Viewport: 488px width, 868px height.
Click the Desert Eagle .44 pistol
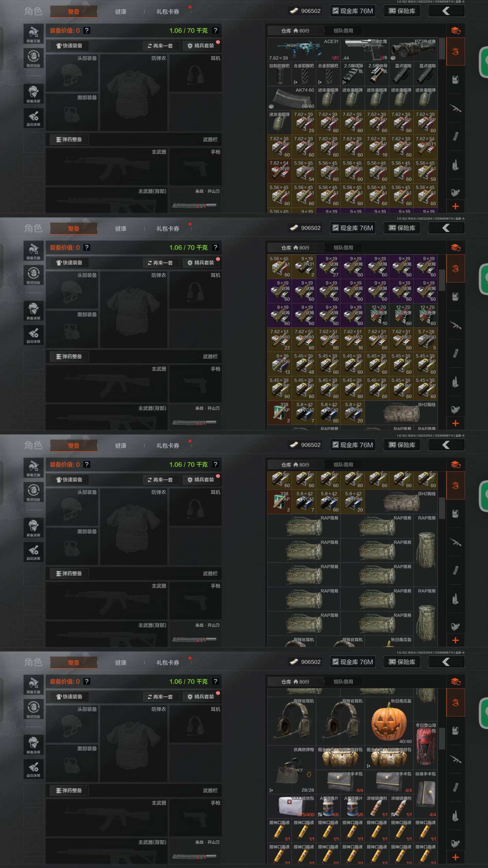click(x=364, y=49)
